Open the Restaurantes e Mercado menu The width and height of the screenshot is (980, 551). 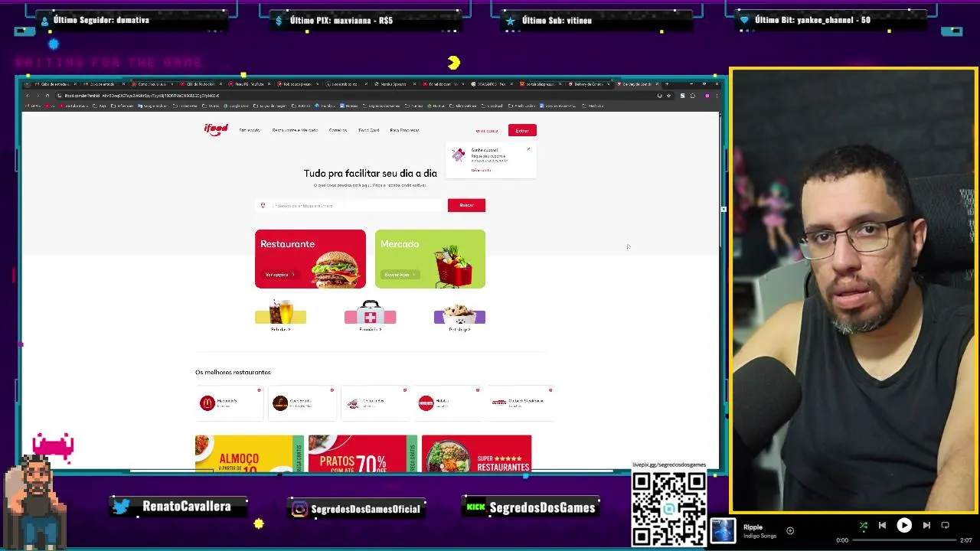pos(295,130)
